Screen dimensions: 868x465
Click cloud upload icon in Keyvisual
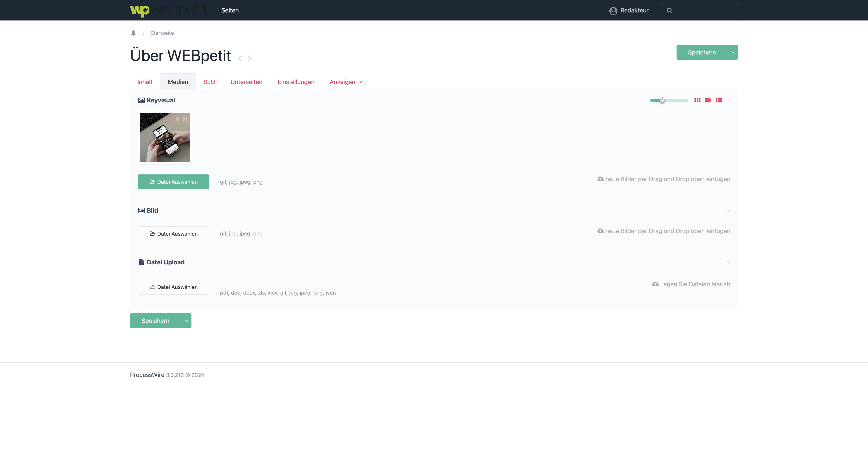coord(601,179)
